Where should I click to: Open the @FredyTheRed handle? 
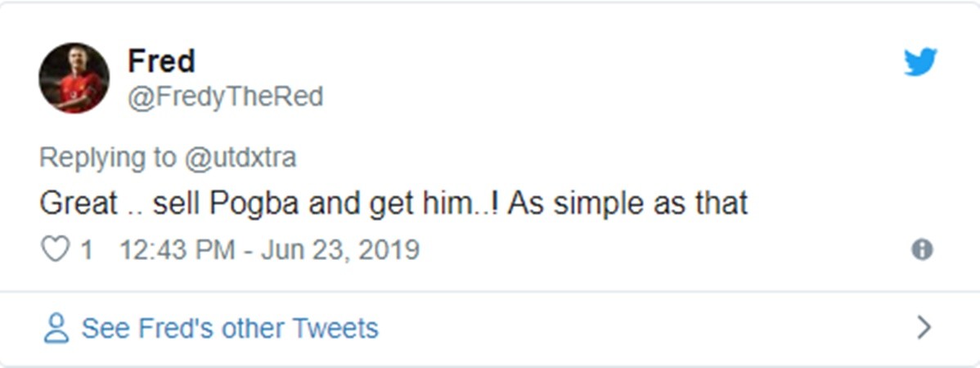pyautogui.click(x=225, y=97)
